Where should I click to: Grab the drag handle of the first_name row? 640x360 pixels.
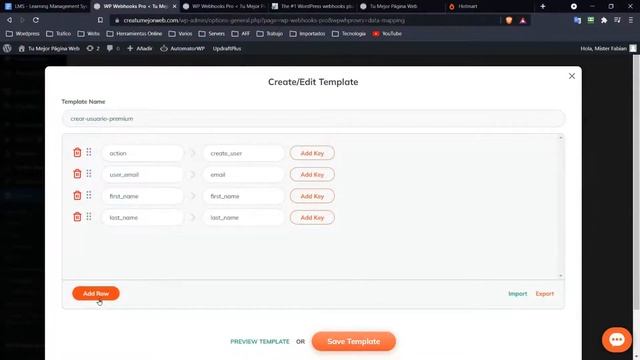tap(89, 196)
